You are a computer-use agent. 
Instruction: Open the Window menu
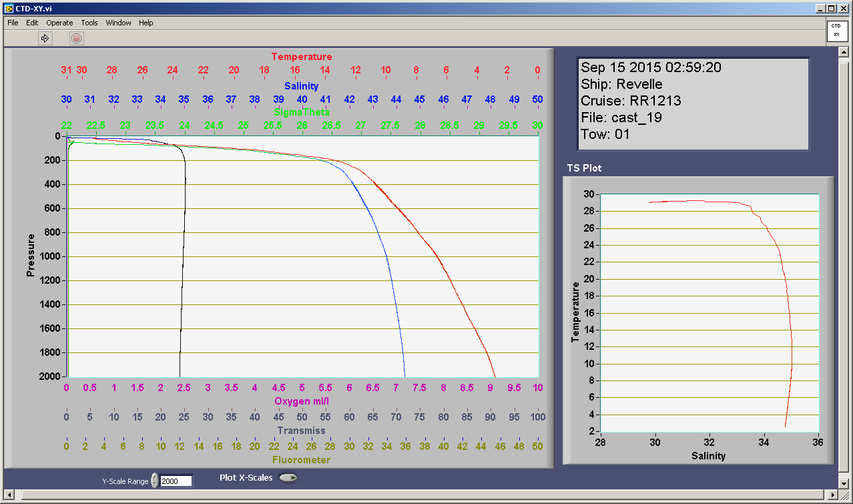tap(118, 23)
